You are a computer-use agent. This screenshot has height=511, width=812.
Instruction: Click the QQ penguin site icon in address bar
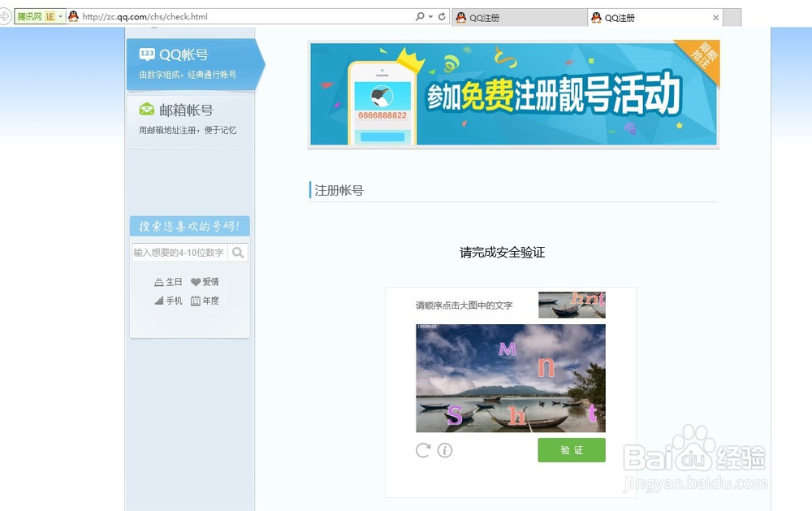74,16
